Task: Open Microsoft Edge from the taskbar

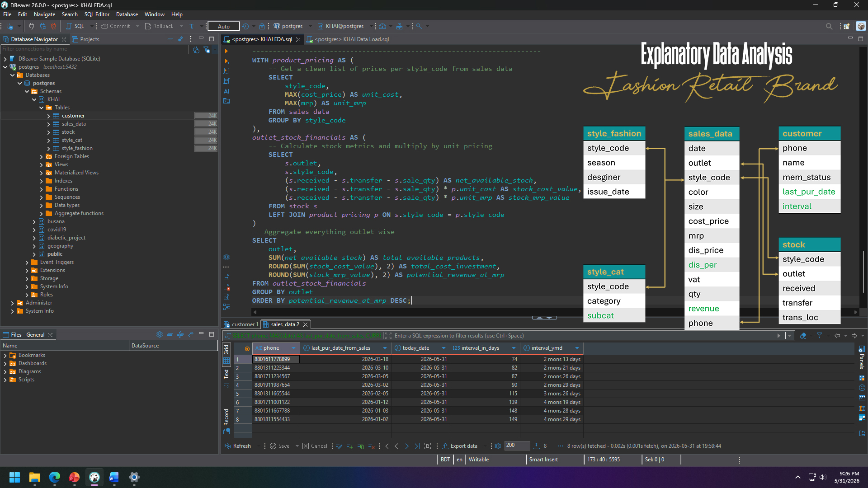Action: (55, 477)
